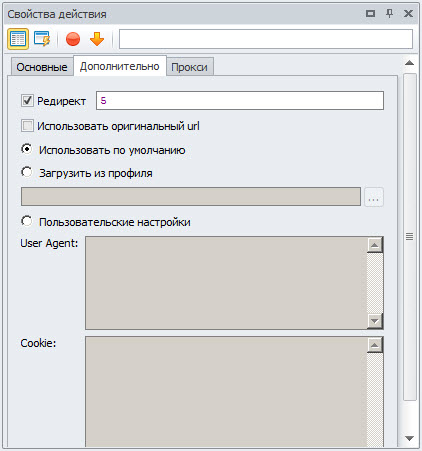Click the panel scroll down arrow at bottom
Screen dimensions: 422x451
point(409,438)
